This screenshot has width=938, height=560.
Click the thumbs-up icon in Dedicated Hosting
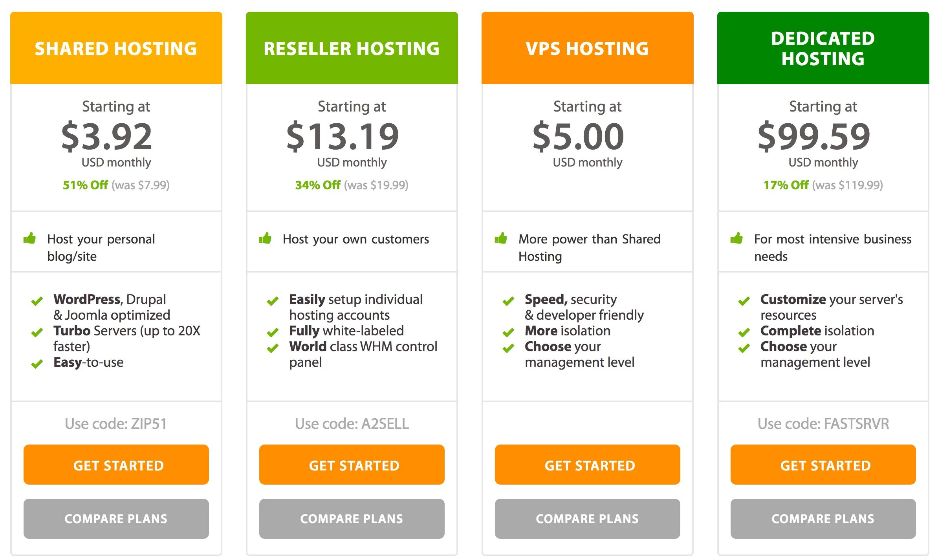click(736, 238)
